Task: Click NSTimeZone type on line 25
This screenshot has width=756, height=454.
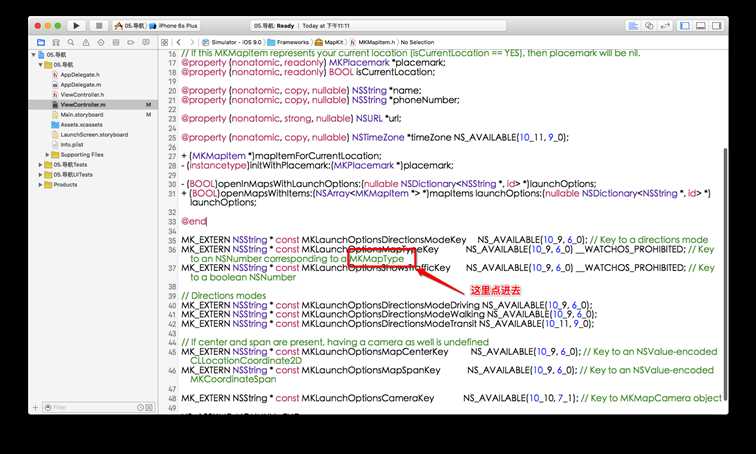Action: click(x=378, y=137)
